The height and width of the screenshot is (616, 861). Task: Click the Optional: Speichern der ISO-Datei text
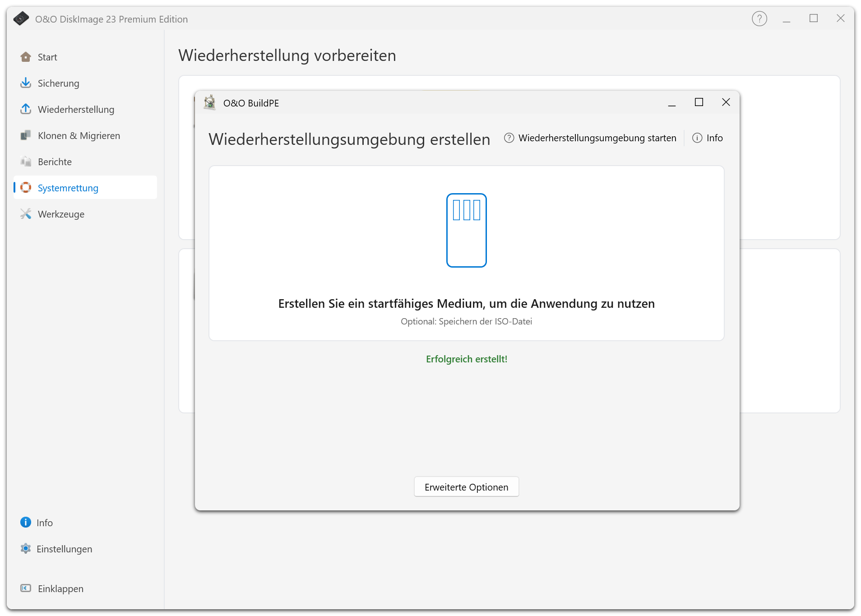(467, 321)
